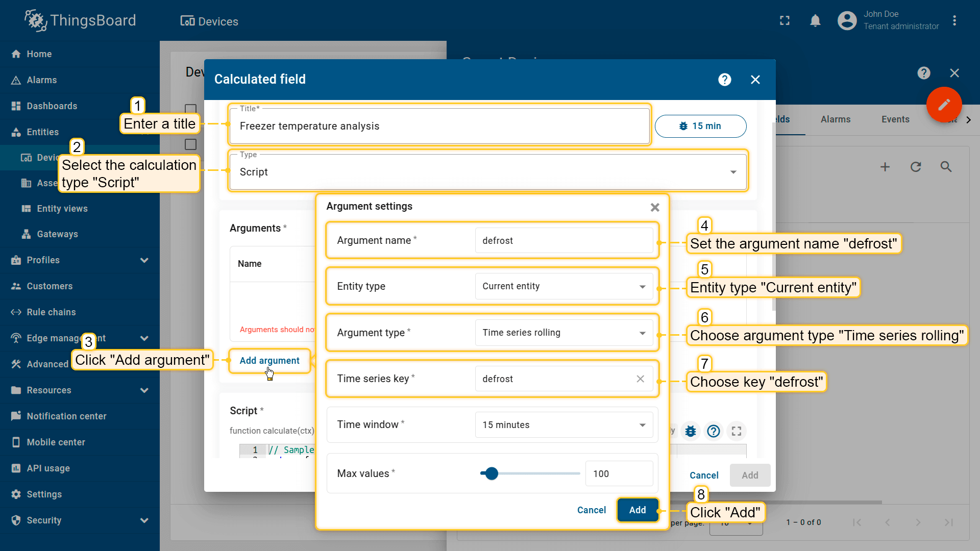Toggle fullscreen mode icon in header
Screen dimensions: 980x551
[x=785, y=20]
